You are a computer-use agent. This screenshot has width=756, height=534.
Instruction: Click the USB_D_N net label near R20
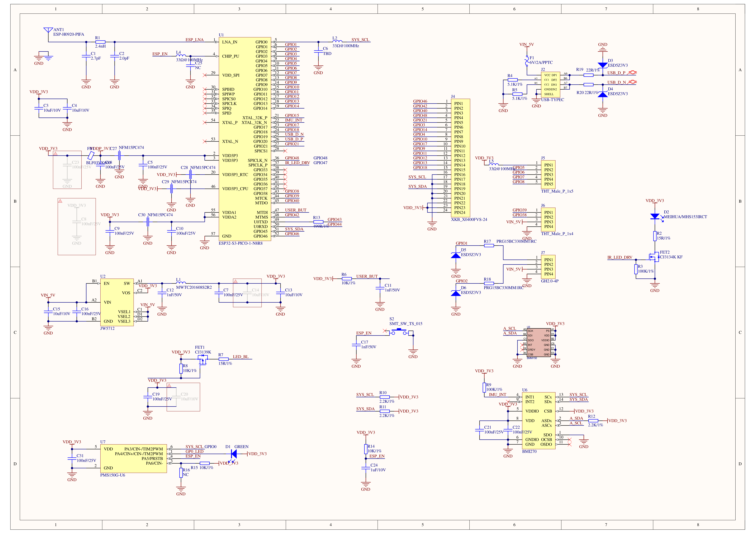point(617,82)
